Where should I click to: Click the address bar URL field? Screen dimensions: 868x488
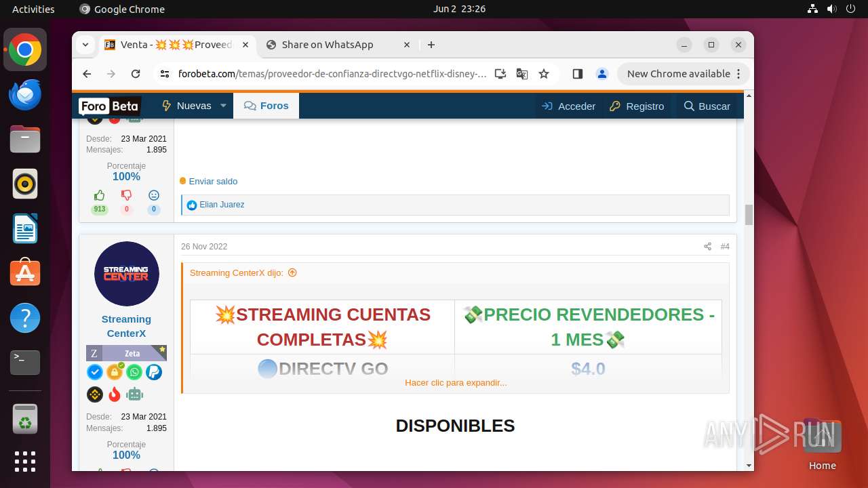(332, 74)
